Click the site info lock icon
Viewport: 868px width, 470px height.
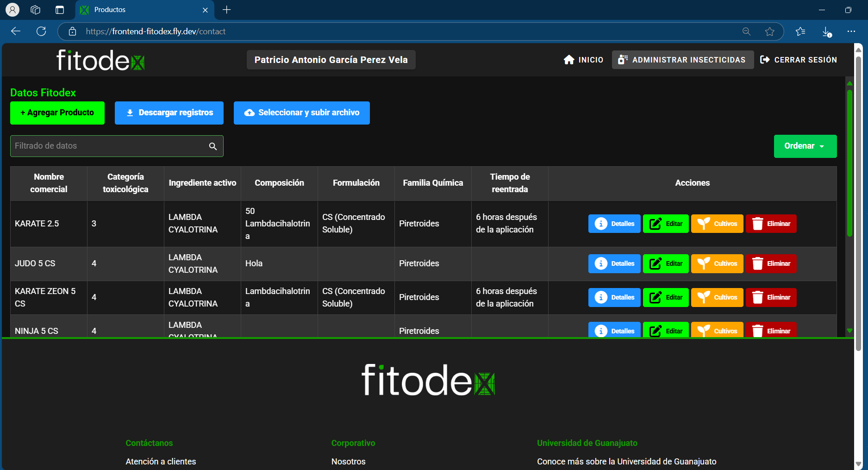[x=72, y=31]
